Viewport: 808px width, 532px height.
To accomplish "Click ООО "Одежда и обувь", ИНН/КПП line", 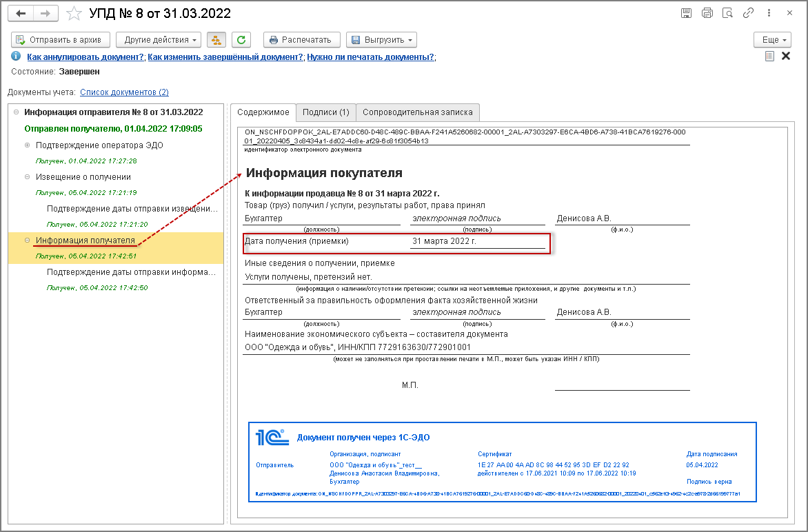I will click(358, 347).
